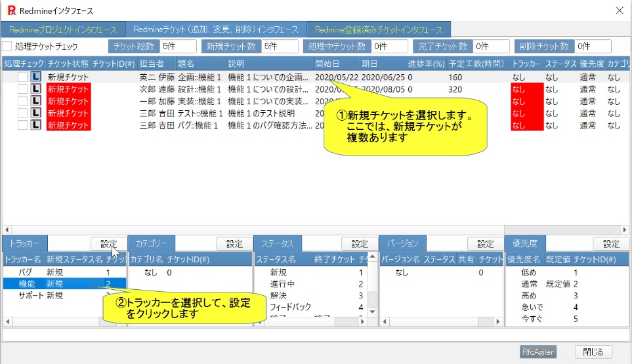
Task: Click the L icon in バグ::機能1 row
Action: [x=36, y=125]
